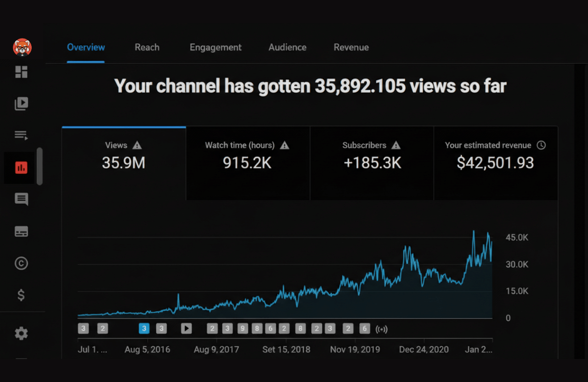Switch to the Reach tab
Viewport: 588px width, 382px height.
tap(147, 47)
